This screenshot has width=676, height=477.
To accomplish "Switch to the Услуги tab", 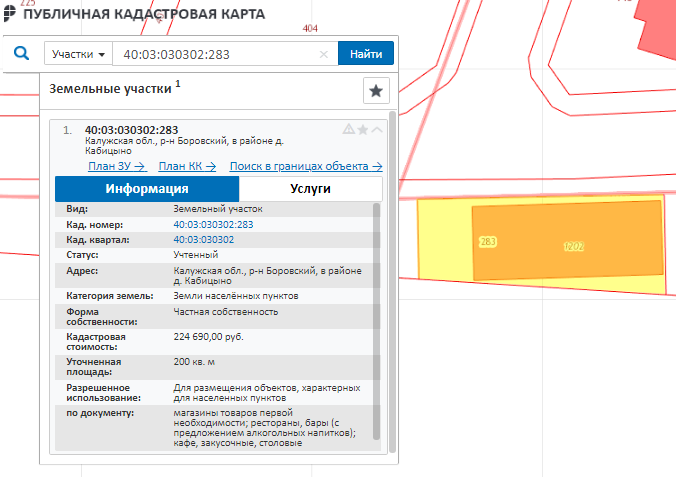I will click(x=310, y=189).
